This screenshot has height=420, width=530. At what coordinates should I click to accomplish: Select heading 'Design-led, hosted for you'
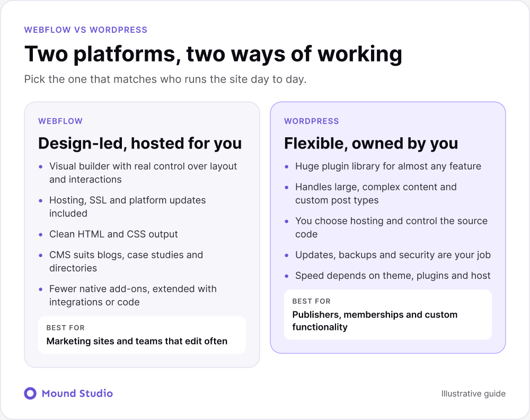(x=140, y=143)
